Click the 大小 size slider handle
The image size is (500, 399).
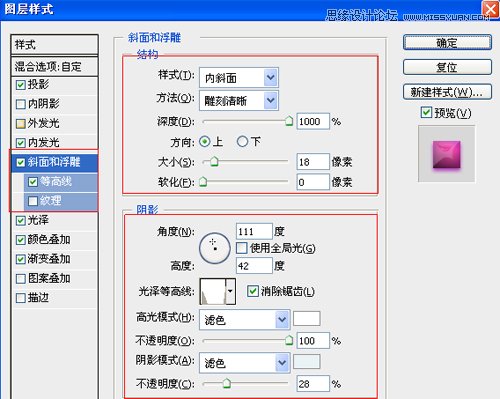point(214,162)
